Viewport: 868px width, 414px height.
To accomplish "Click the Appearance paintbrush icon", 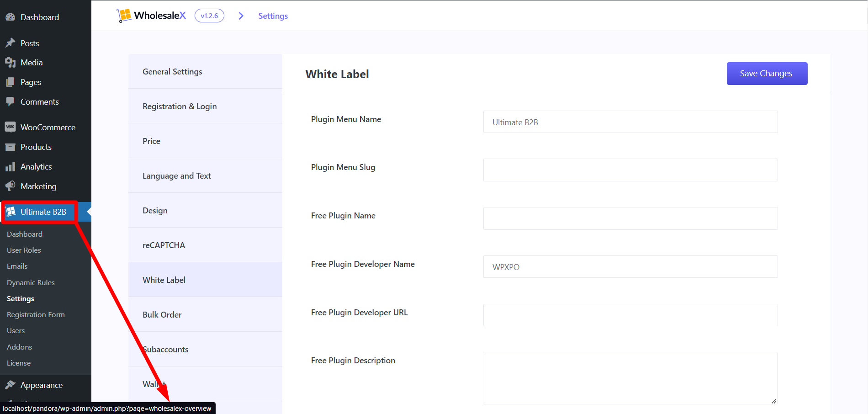I will pos(11,385).
